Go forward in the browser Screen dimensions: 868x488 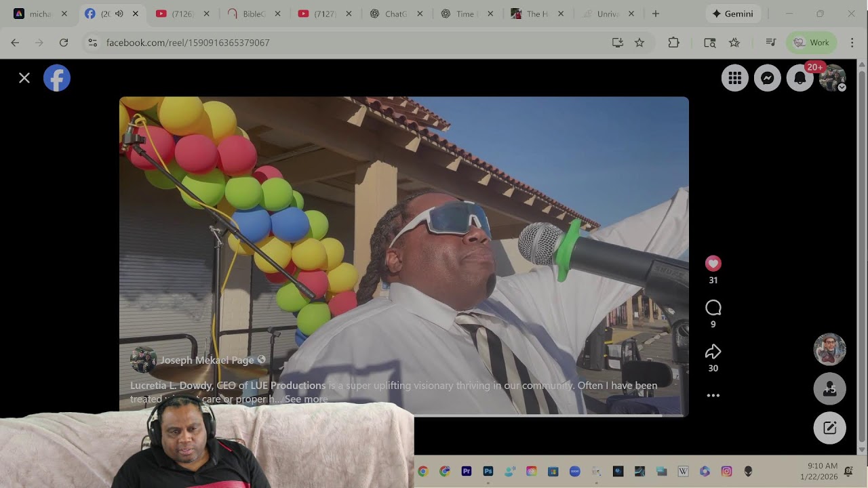(x=39, y=42)
